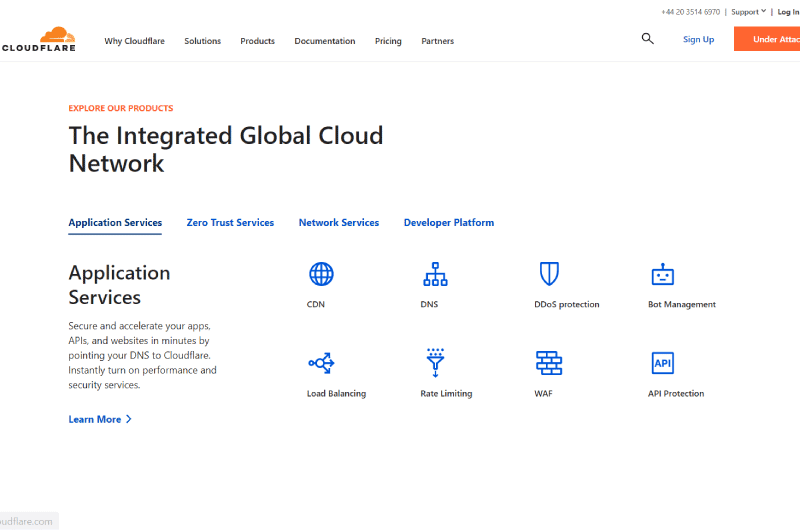Open the CDN text label

316,304
